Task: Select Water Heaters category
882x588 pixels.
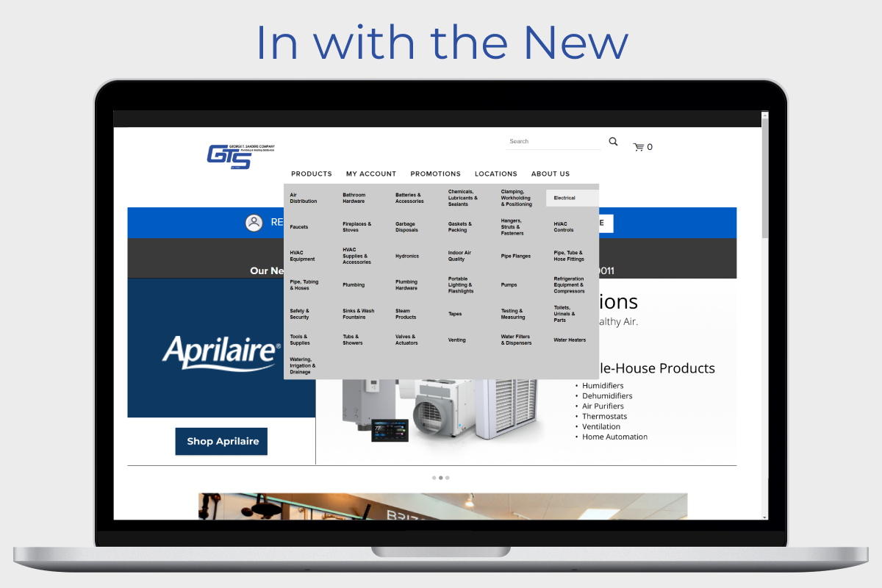Action: pyautogui.click(x=570, y=340)
